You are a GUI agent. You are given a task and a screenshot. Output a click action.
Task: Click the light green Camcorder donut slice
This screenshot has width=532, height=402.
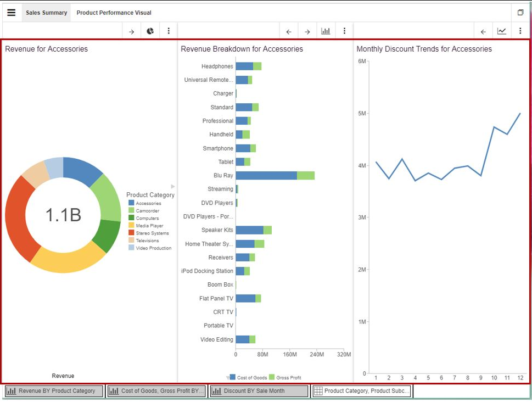coord(109,200)
